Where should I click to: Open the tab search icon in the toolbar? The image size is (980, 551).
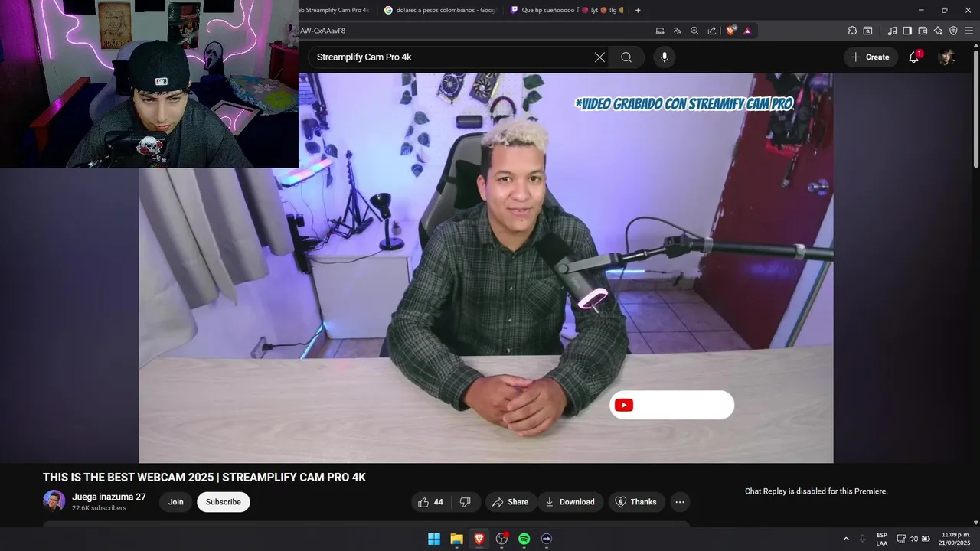[867, 31]
